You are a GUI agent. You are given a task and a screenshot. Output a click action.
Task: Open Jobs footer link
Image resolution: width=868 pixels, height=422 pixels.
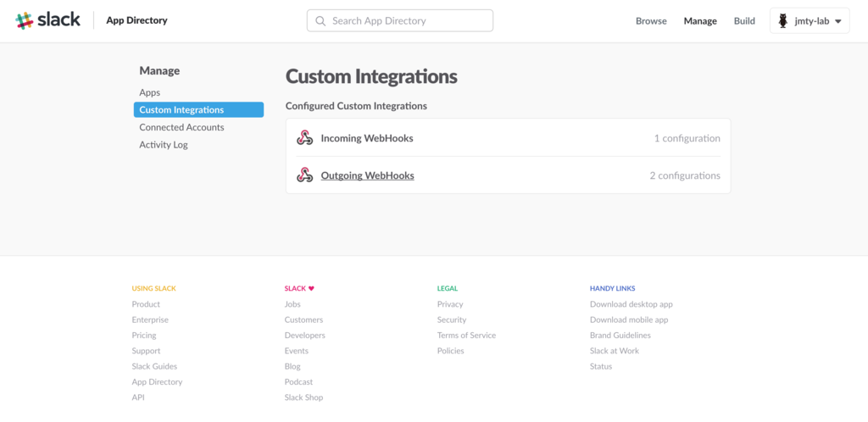point(292,304)
